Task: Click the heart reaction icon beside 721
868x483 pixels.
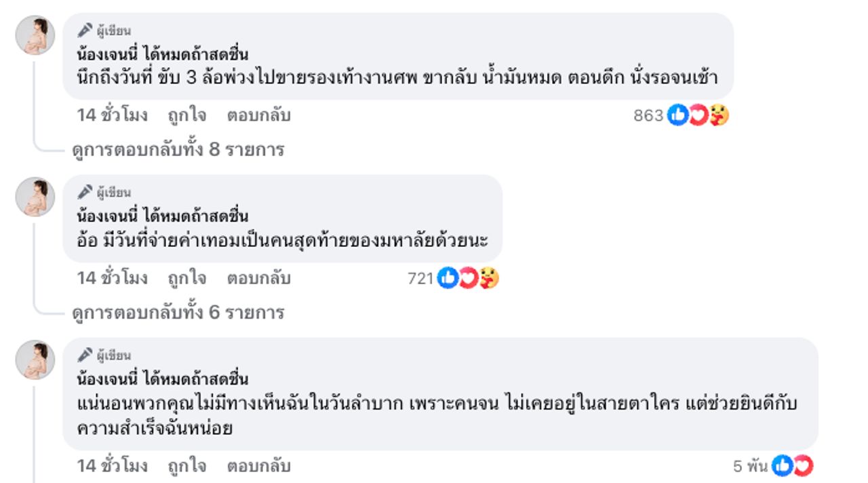Action: pos(468,278)
